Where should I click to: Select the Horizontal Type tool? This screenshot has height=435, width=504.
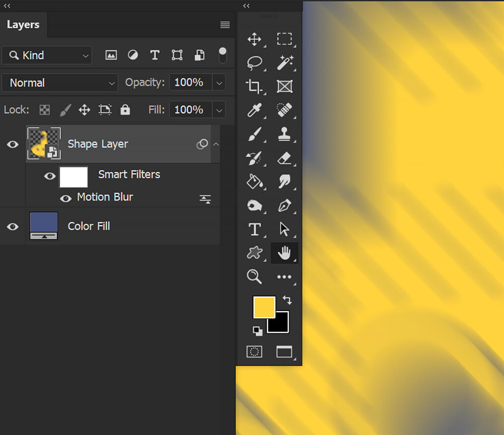pyautogui.click(x=255, y=229)
